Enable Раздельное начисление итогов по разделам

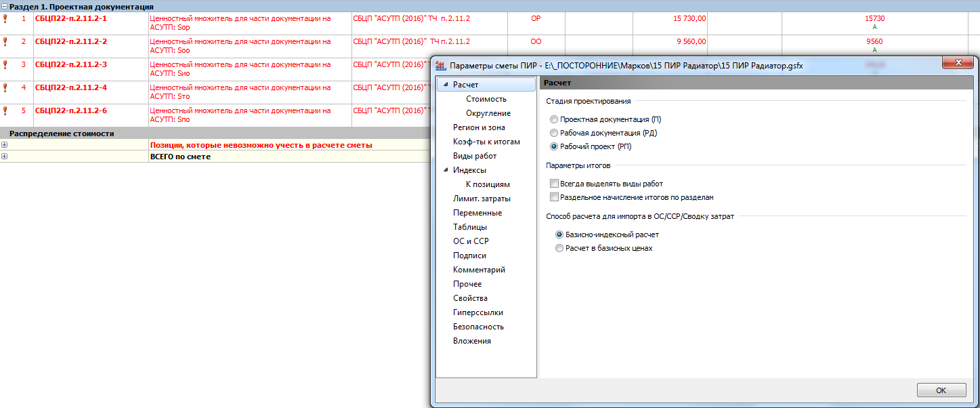tap(555, 197)
